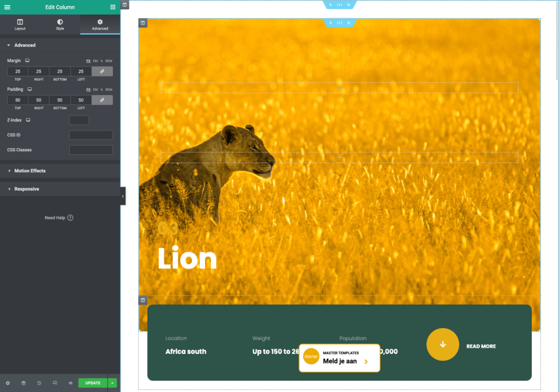Open the Navigator layers icon

pos(23,383)
